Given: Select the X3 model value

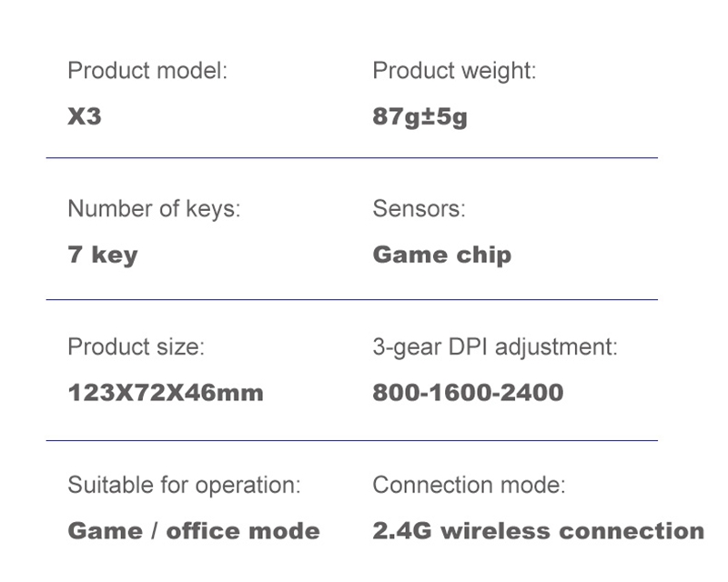Looking at the screenshot, I should 85,116.
